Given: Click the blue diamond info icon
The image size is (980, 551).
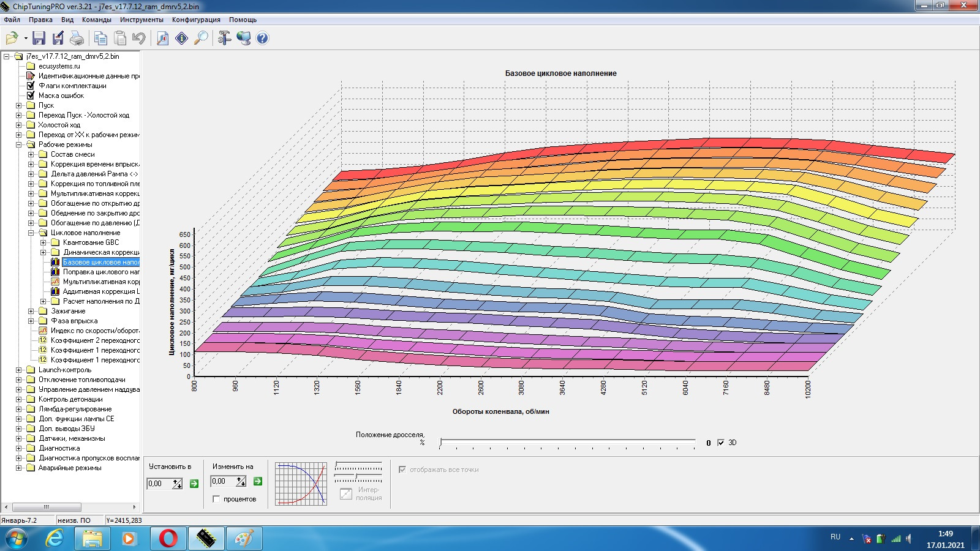Looking at the screenshot, I should pos(182,39).
